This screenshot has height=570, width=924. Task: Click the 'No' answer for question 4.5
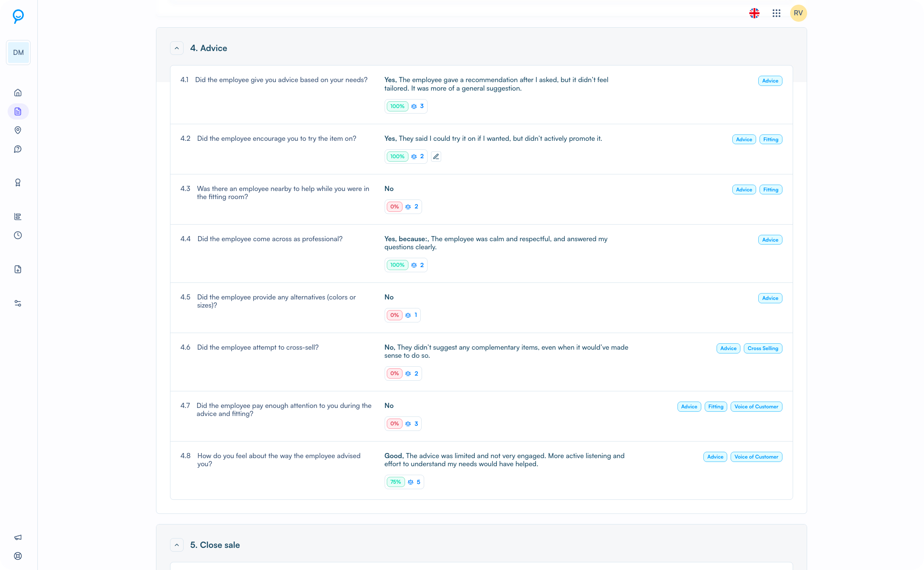point(389,297)
